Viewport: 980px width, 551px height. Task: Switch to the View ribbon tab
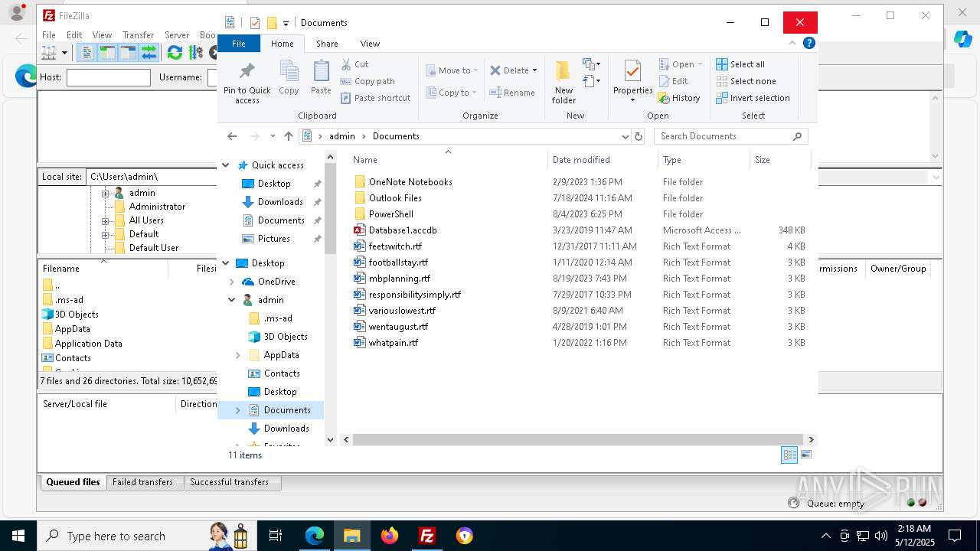tap(370, 44)
